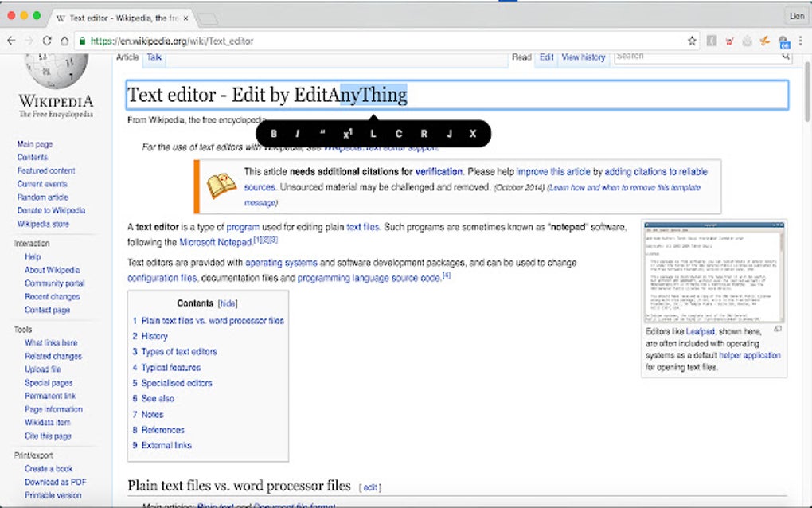Image resolution: width=812 pixels, height=508 pixels.
Task: Center the text with the C icon
Action: click(x=398, y=134)
